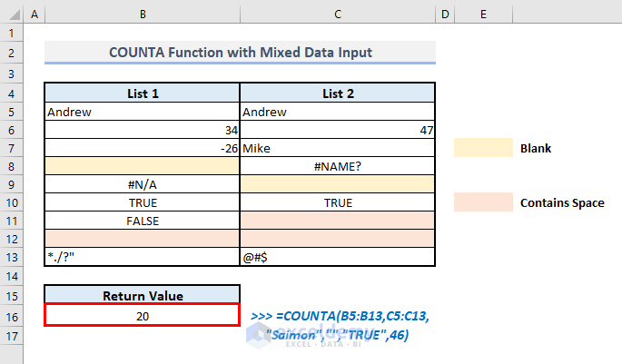Screen dimensions: 622x364
Task: Click cell containing #NAME? error
Action: pos(338,166)
